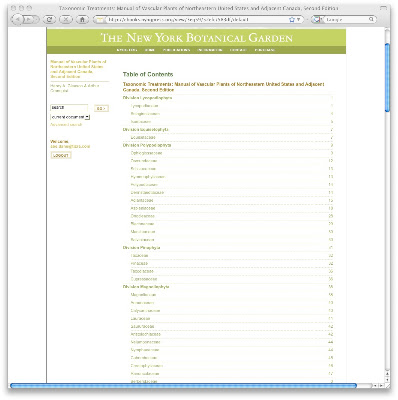Open Home in the green navigation bar
The height and width of the screenshot is (400, 398).
point(150,50)
